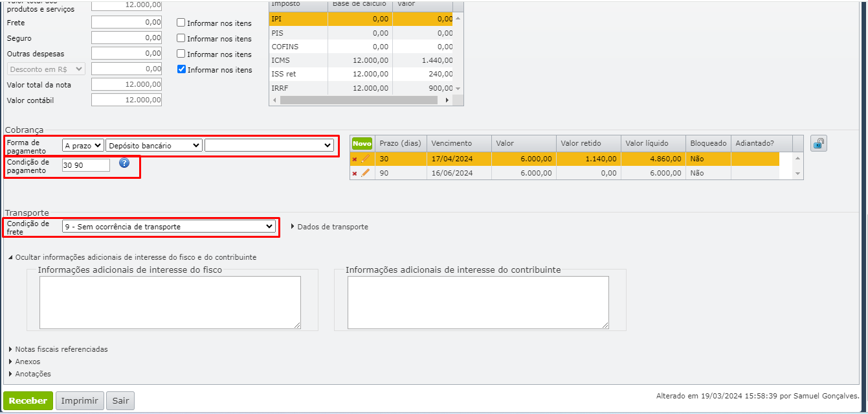Viewport: 868px width, 414px height.
Task: Collapse Ocultar informações adicionais section
Action: (132, 257)
